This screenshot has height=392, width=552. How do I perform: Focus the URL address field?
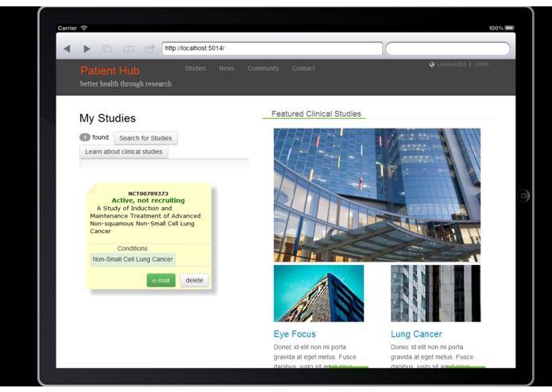[272, 48]
